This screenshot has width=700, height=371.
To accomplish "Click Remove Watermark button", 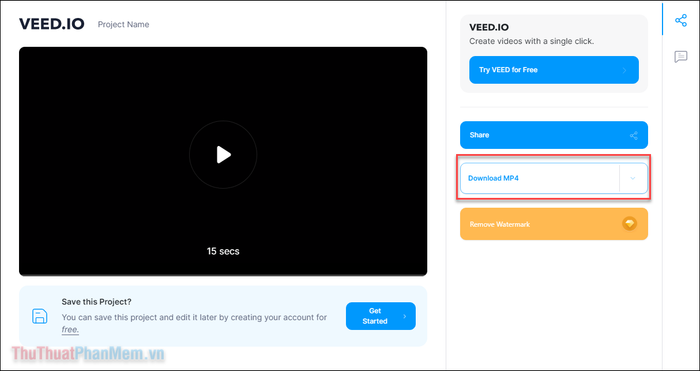I will click(554, 224).
